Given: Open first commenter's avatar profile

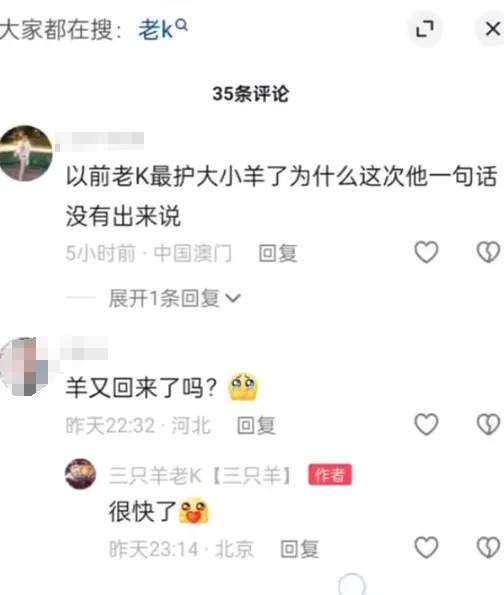Looking at the screenshot, I should [26, 153].
